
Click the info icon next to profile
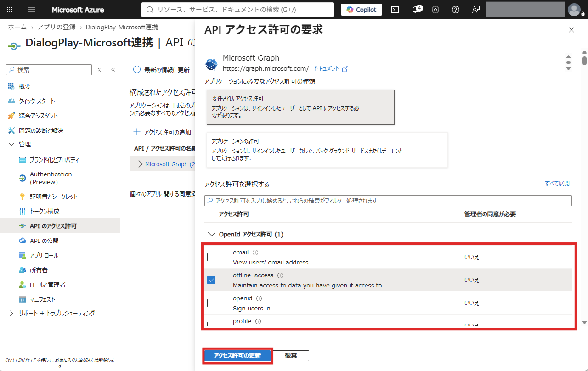point(258,321)
